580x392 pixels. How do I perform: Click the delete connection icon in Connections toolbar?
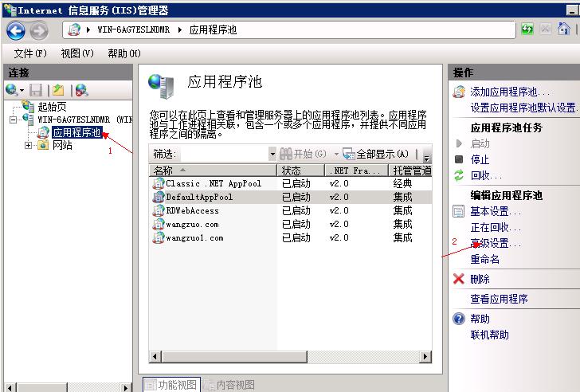point(80,91)
